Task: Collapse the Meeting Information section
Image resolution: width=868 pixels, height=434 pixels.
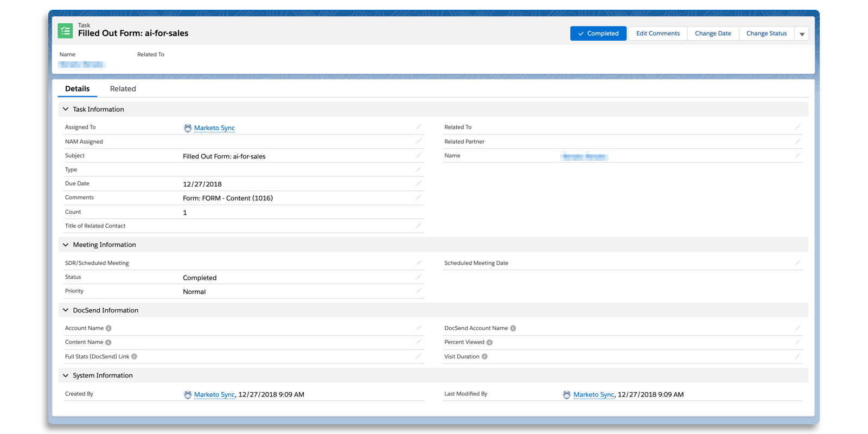Action: 66,245
